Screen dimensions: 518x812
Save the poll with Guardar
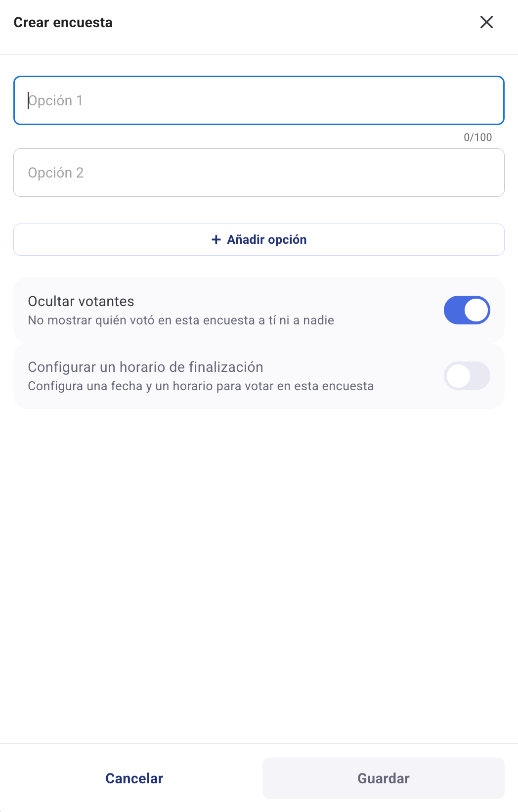383,778
